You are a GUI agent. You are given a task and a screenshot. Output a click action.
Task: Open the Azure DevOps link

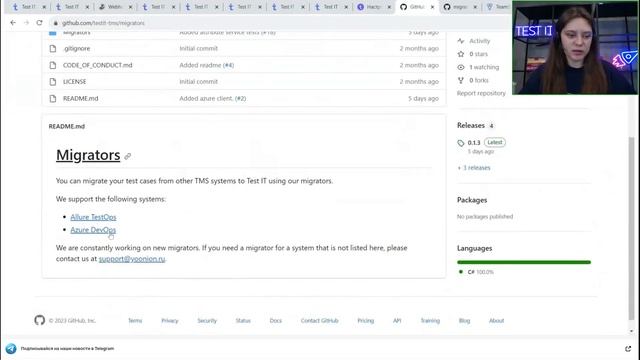point(93,230)
